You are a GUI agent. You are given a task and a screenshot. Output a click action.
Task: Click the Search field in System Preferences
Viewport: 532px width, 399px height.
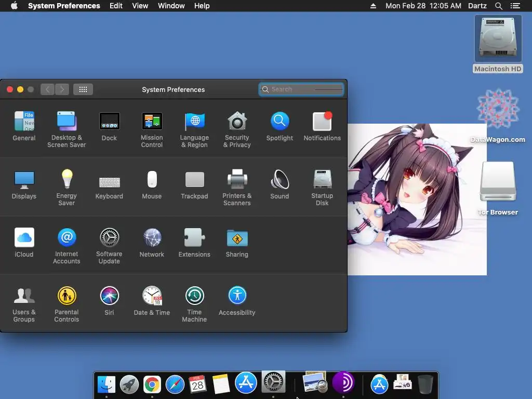click(301, 89)
